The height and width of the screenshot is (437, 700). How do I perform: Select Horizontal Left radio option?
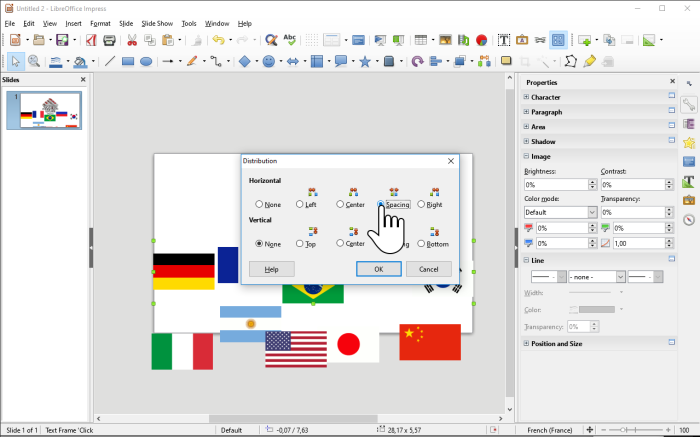306,204
